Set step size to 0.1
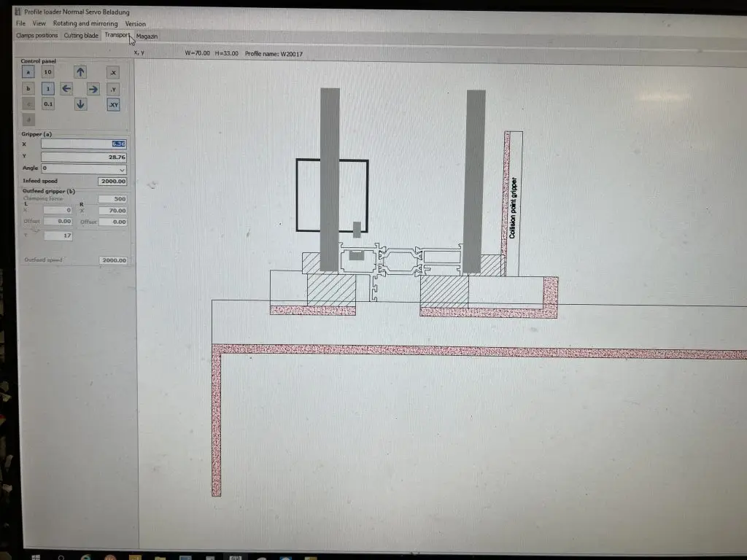Image resolution: width=747 pixels, height=560 pixels. (47, 104)
